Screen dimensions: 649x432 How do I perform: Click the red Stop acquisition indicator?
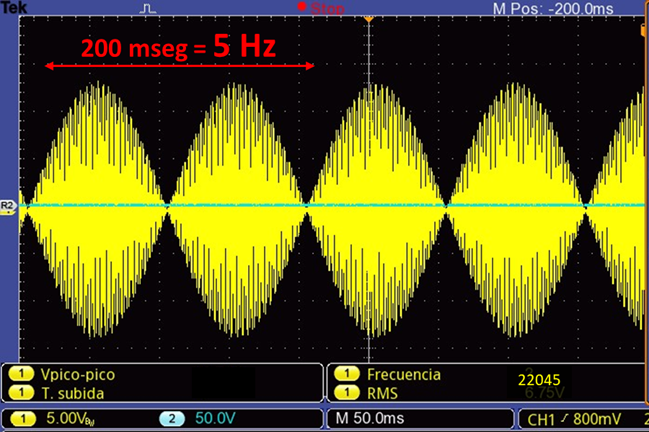coord(321,8)
